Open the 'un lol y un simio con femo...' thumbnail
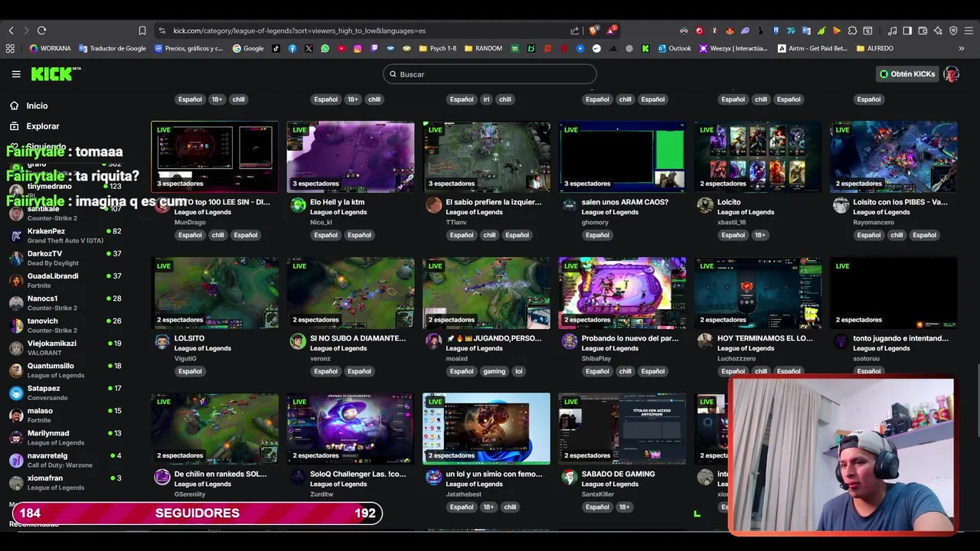The image size is (980, 551). [x=486, y=429]
